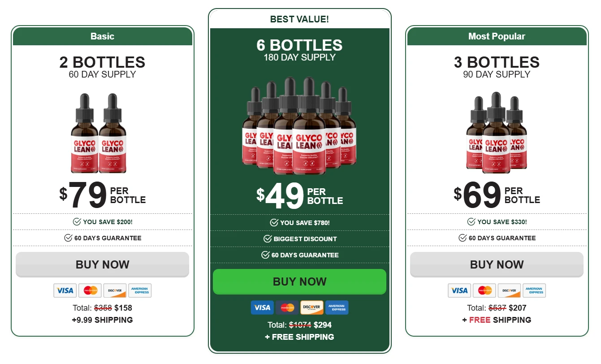Click checkmark beside You Save $200

click(77, 222)
